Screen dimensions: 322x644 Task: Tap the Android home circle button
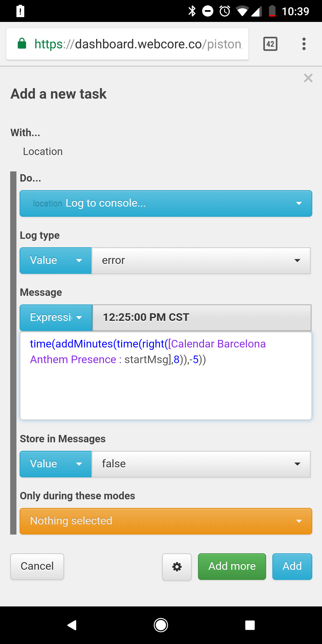click(x=161, y=625)
